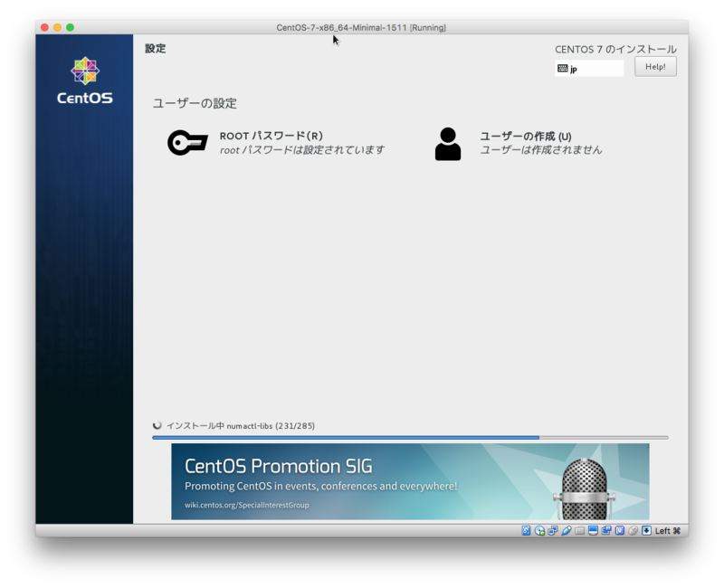This screenshot has height=588, width=724.
Task: Click the display monitor status icon
Action: point(593,531)
